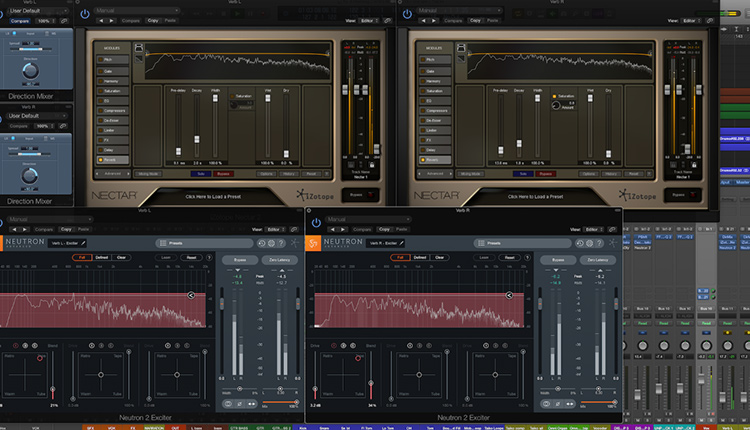The height and width of the screenshot is (430, 750).
Task: Click invert phase icon in Verb R Neutron
Action: 557,404
